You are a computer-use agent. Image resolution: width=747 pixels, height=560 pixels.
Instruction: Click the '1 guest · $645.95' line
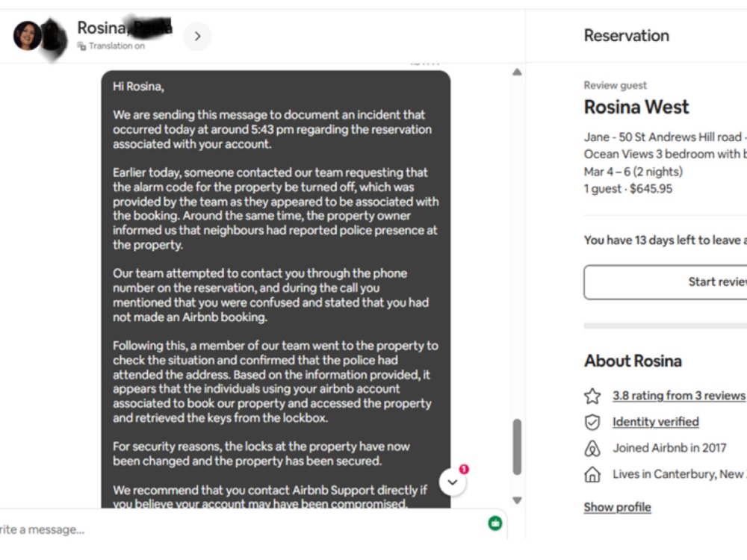pos(628,189)
